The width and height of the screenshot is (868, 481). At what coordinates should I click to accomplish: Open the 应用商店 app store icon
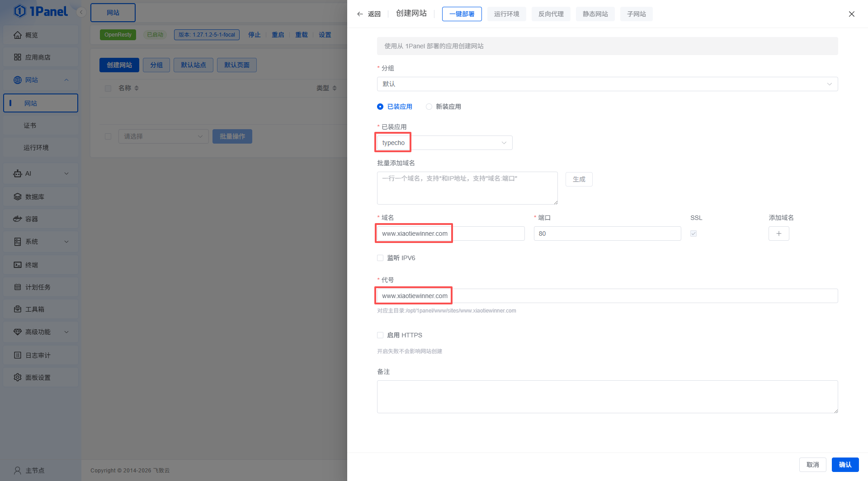coord(18,57)
